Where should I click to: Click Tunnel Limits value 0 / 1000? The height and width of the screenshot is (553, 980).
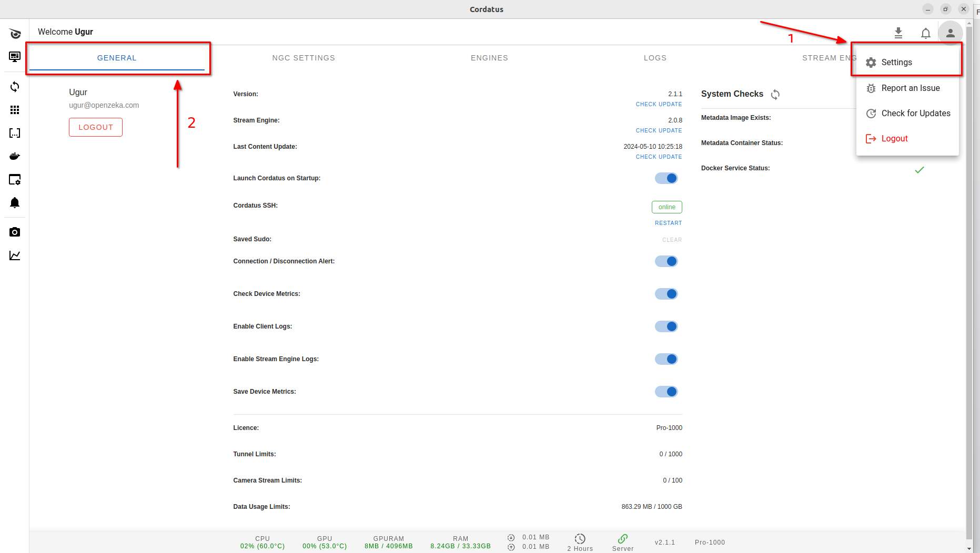pos(671,454)
